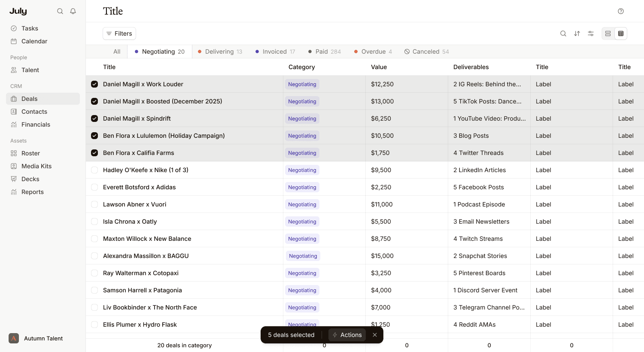
Task: Open the help icon at top right
Action: coord(621,11)
